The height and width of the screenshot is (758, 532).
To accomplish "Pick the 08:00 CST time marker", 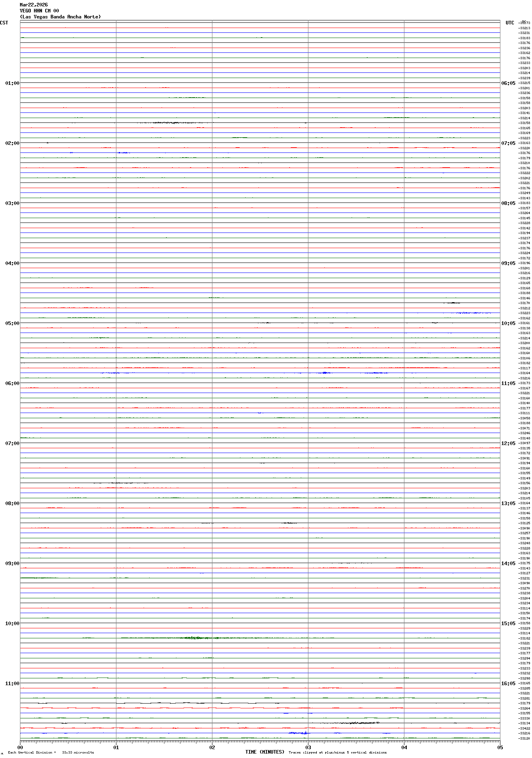I will 12,503.
